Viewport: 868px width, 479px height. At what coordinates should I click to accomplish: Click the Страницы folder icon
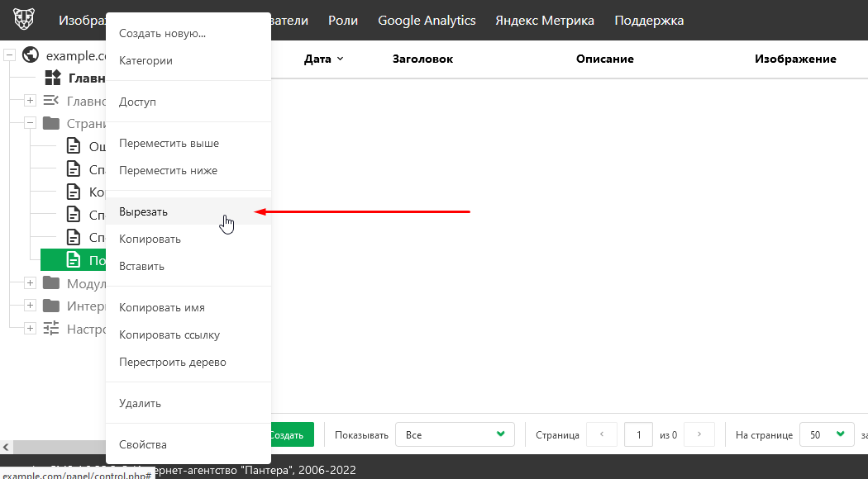coord(51,123)
